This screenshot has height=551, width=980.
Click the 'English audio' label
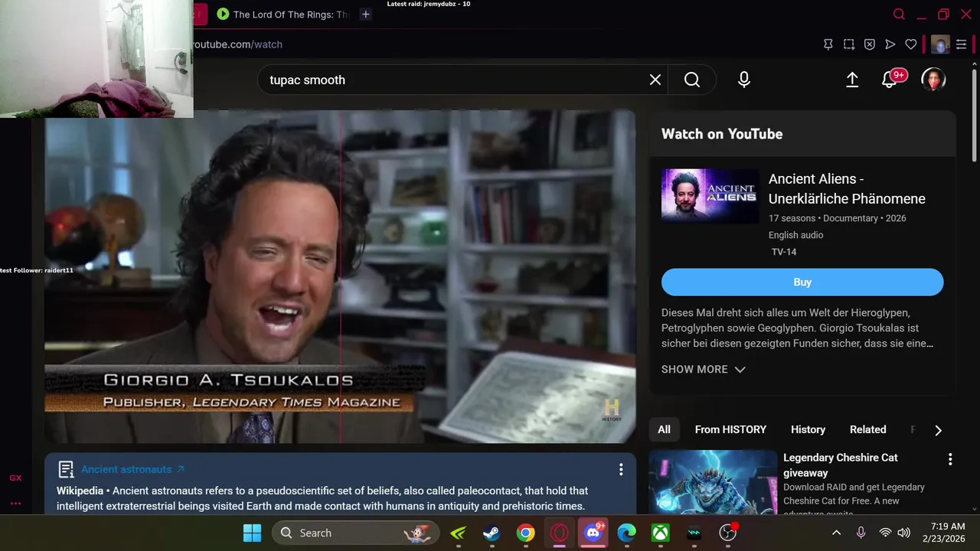[x=796, y=235]
